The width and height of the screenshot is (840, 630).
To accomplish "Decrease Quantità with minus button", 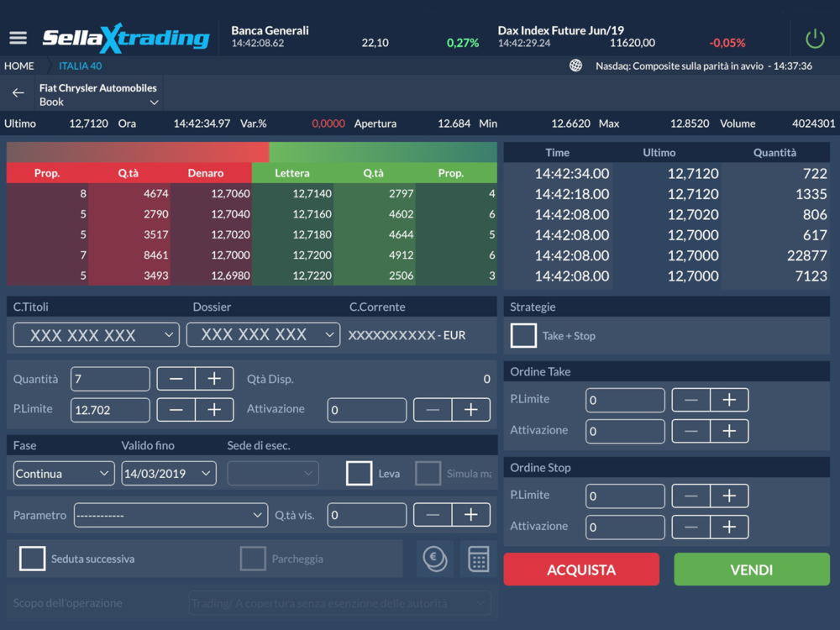I will point(176,379).
